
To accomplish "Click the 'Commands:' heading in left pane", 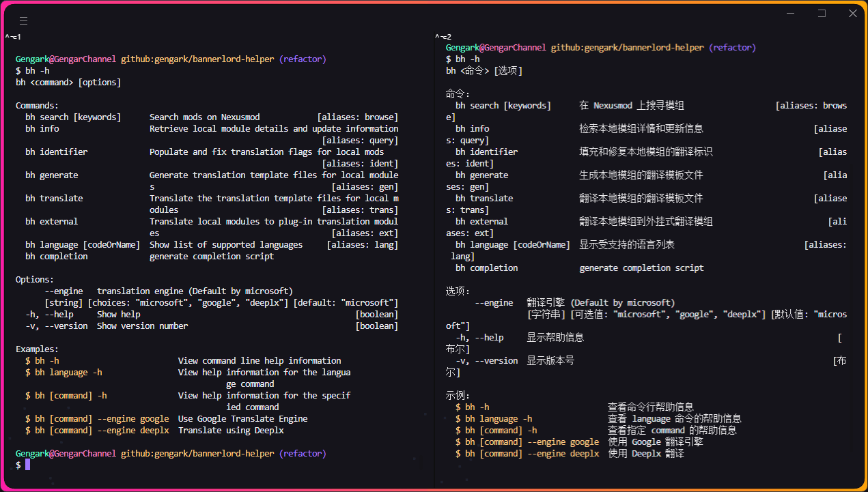I will pos(38,106).
